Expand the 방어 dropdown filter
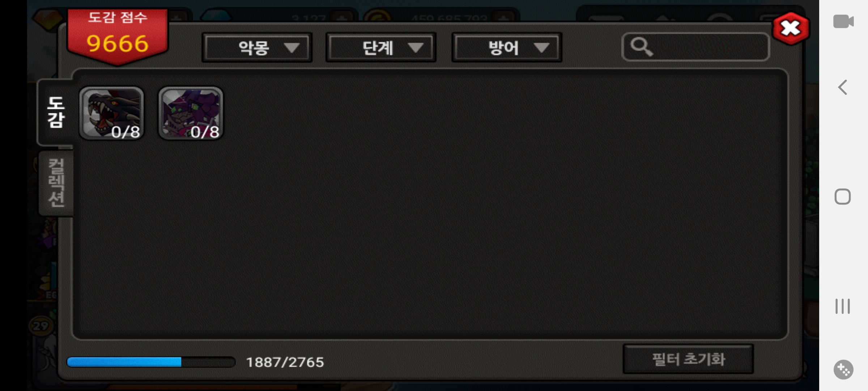This screenshot has height=391, width=868. [x=506, y=47]
